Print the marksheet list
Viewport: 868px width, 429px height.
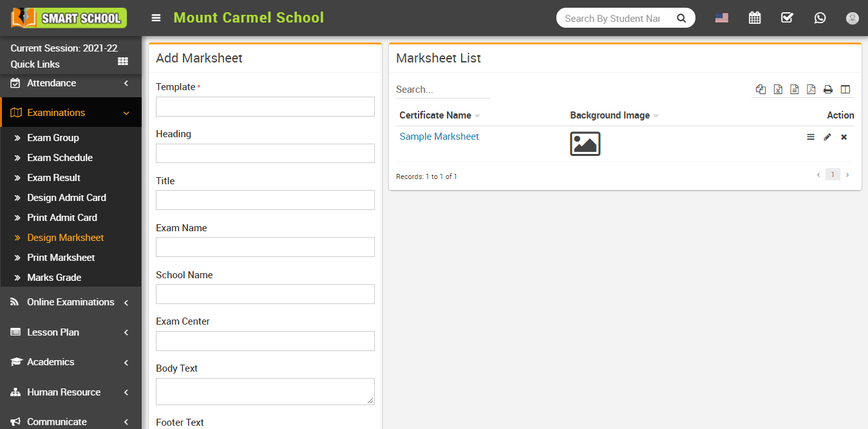[828, 89]
